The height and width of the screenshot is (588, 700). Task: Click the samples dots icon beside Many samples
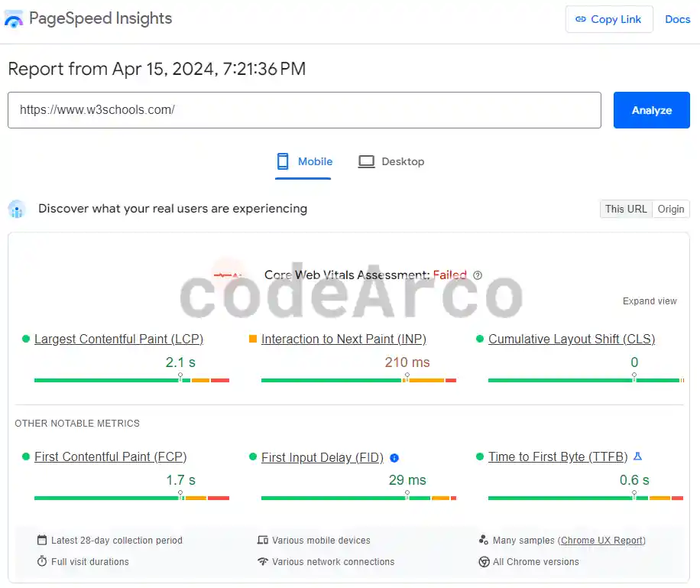[x=483, y=540]
